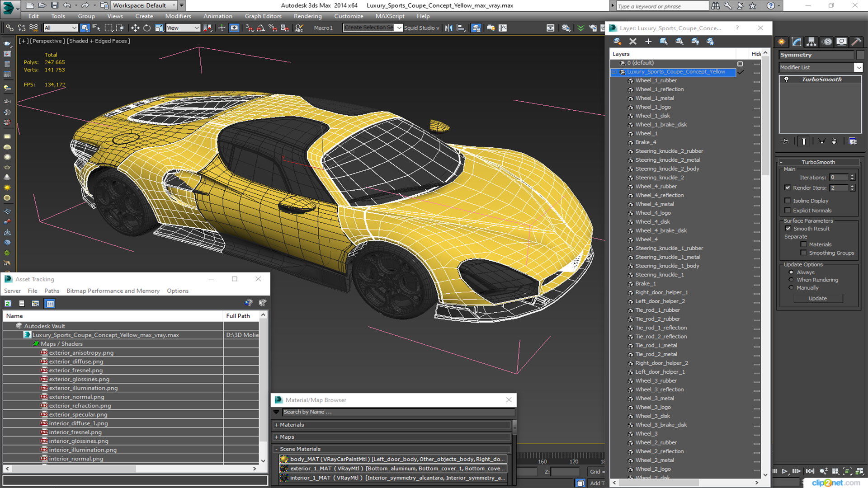Expand Luxury_Sports_Coupe_Concept_Yellow layer tree
Image resolution: width=868 pixels, height=488 pixels.
click(x=615, y=71)
